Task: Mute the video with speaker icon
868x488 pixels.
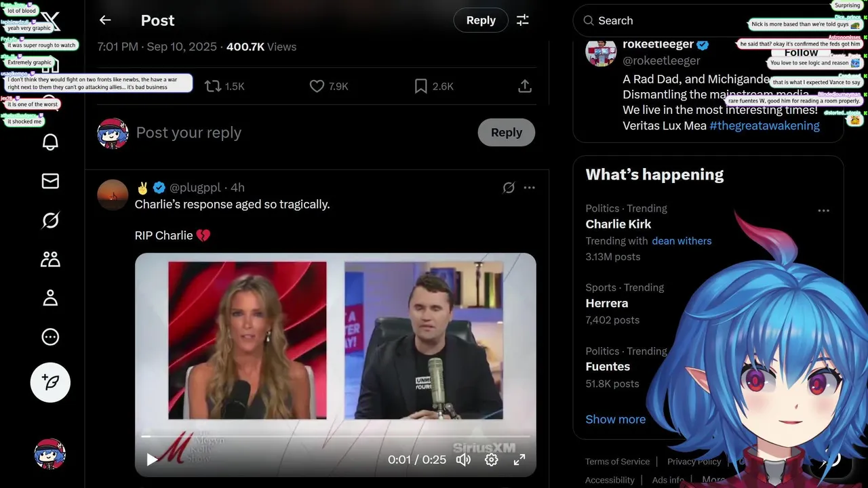Action: pos(463,460)
